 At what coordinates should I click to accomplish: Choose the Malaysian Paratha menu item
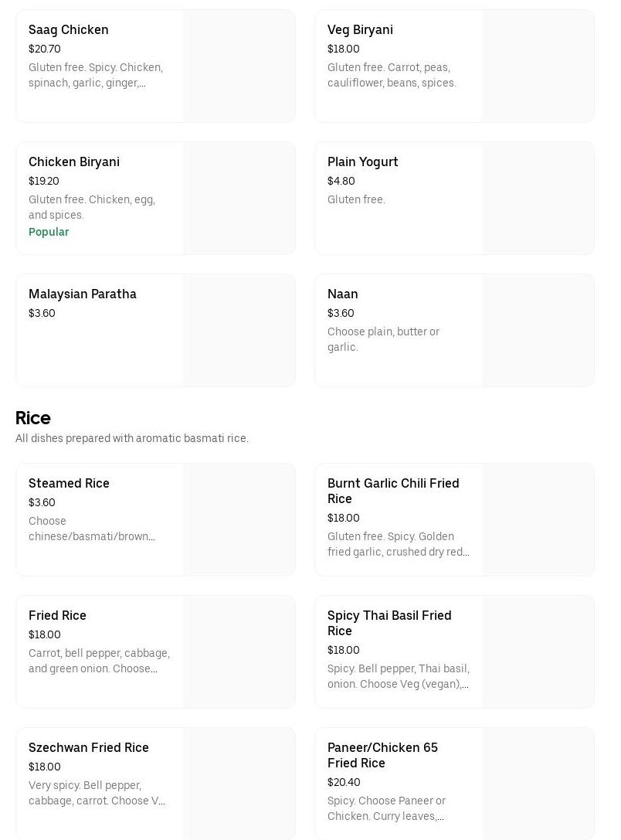point(83,294)
